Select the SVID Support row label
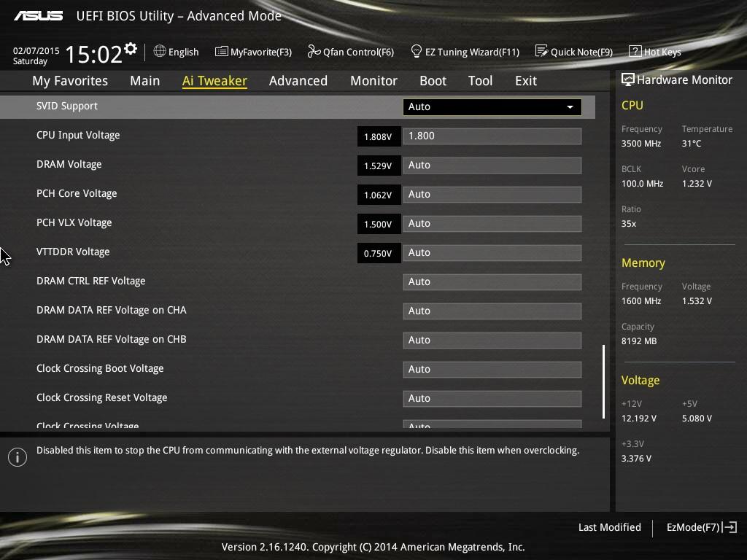This screenshot has height=560, width=747. pos(66,106)
